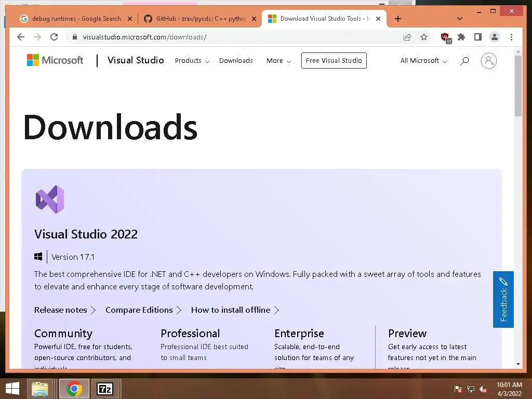Screen dimensions: 532x399
Task: Click the network tray icon
Action: [471, 389]
